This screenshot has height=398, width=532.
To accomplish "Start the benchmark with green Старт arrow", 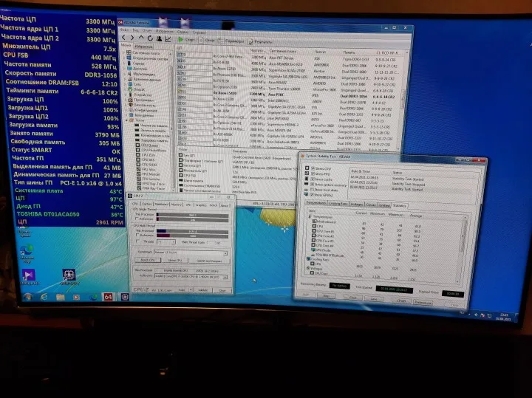I will 187,40.
